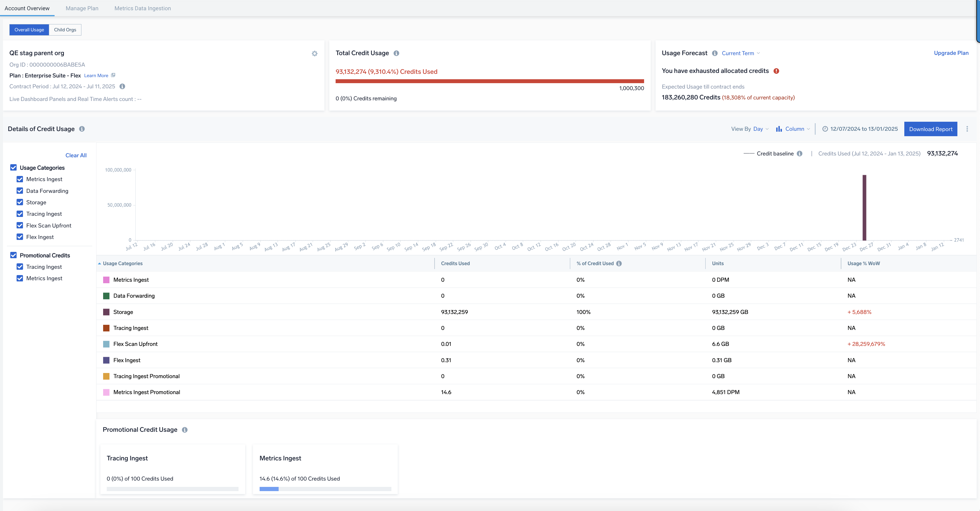Screen dimensions: 980x511
Task: Toggle the Usage Categories parent checkbox
Action: click(13, 168)
